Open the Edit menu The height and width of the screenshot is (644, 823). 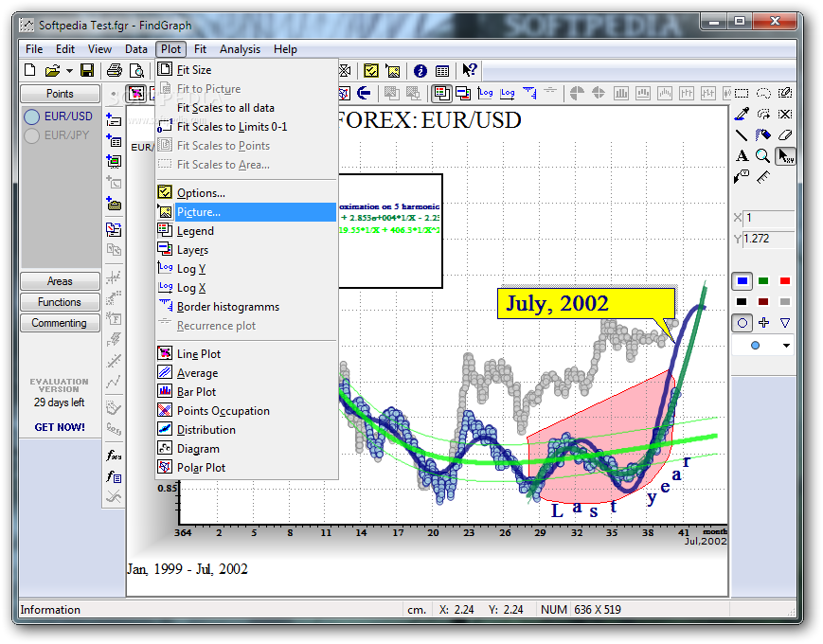[x=65, y=49]
